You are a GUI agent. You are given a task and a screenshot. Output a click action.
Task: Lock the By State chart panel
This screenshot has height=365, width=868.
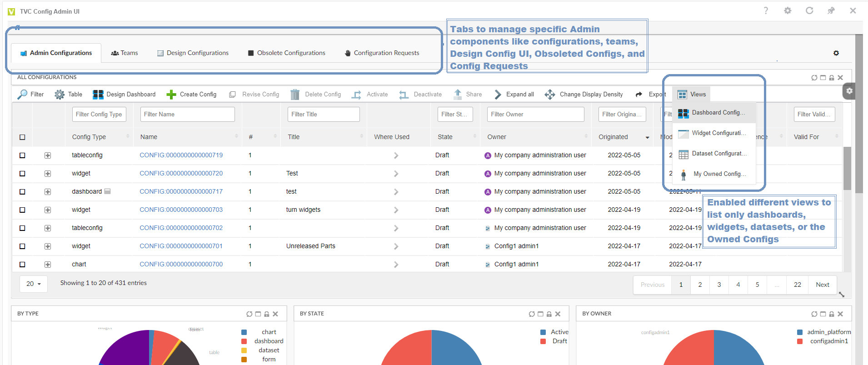(x=549, y=314)
